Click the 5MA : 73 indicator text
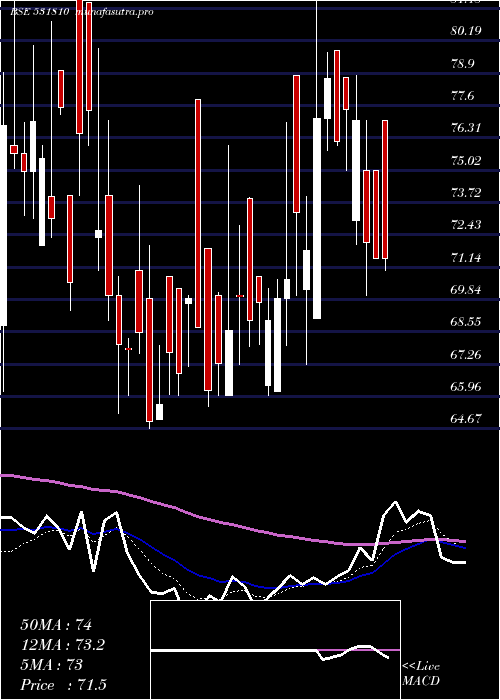Screen dimensions: 500x700 point(51,665)
